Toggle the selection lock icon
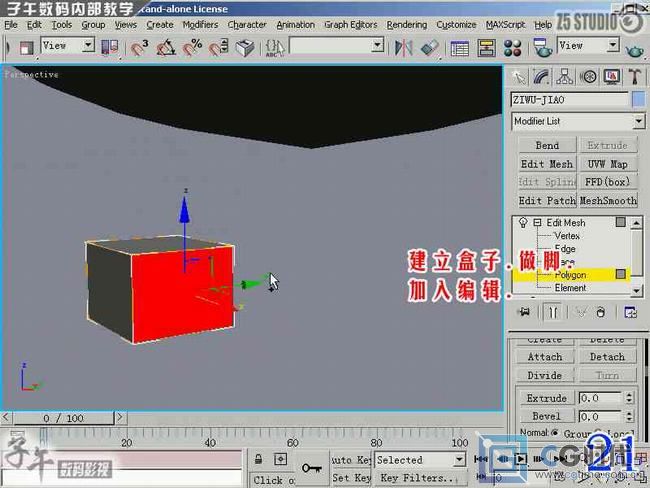Image resolution: width=650 pixels, height=488 pixels. click(x=258, y=459)
